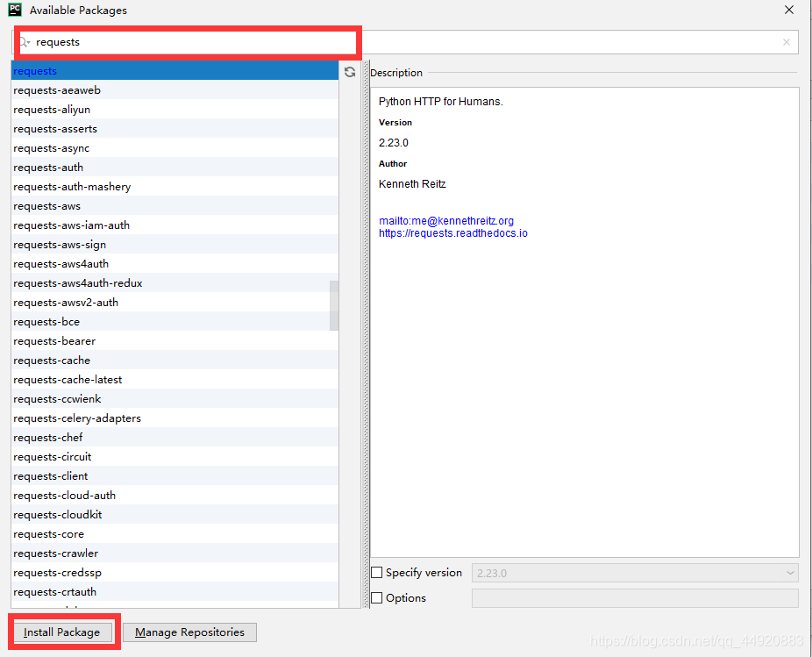Click the search magnifier icon

click(x=25, y=42)
